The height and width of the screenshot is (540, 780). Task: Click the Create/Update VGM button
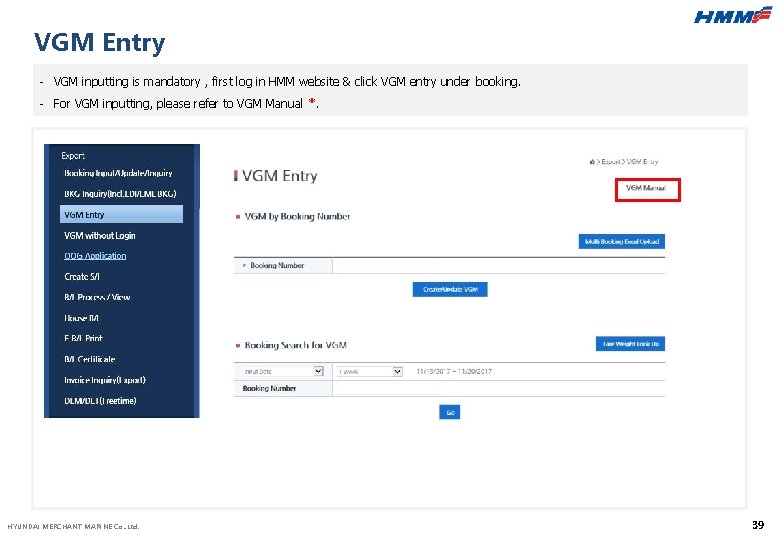(450, 289)
